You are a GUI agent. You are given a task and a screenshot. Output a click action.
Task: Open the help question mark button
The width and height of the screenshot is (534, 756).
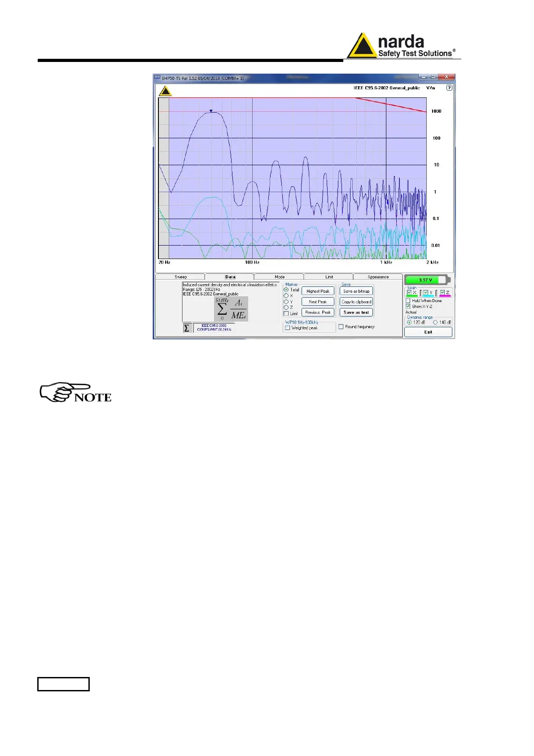[x=449, y=88]
